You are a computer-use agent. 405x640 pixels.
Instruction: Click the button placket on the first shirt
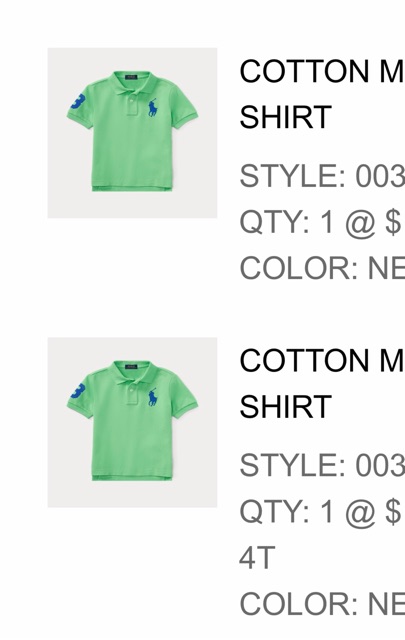[x=132, y=104]
